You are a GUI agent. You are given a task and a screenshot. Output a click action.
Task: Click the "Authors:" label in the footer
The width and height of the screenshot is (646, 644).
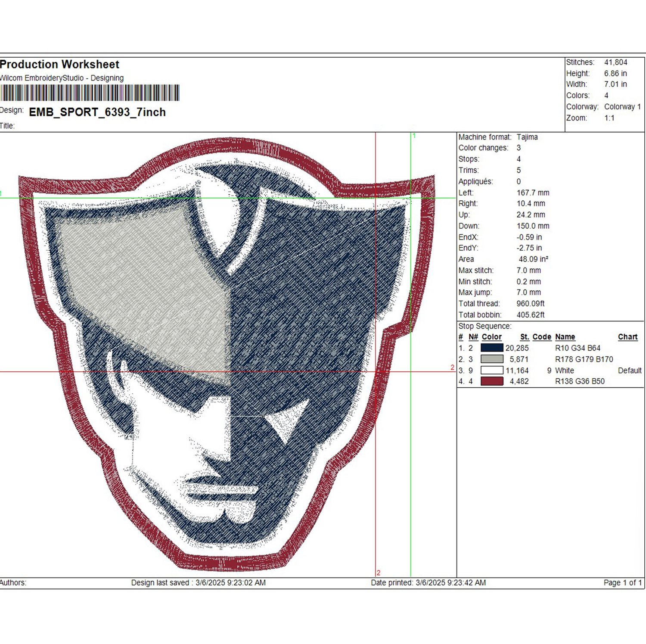click(x=13, y=583)
